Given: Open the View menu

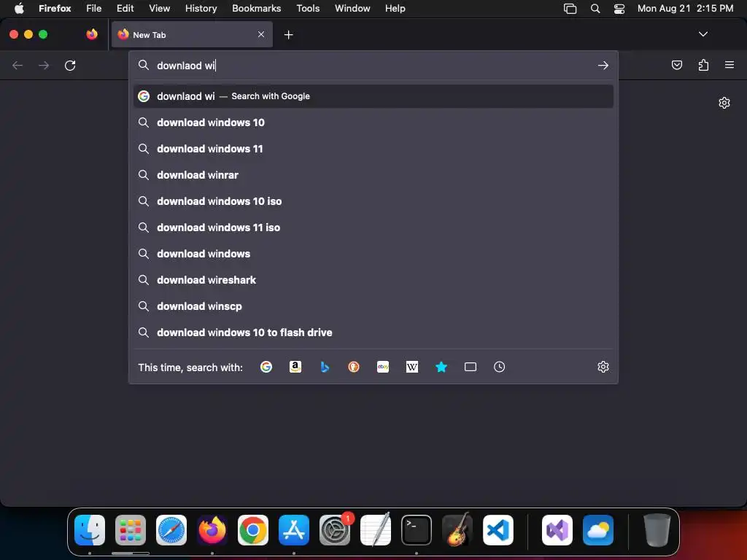Looking at the screenshot, I should pos(159,9).
